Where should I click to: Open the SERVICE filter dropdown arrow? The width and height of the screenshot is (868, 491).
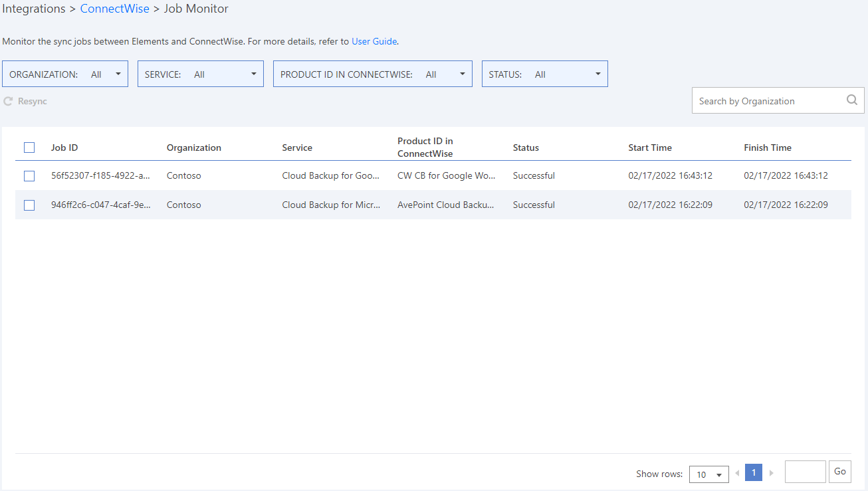(253, 74)
